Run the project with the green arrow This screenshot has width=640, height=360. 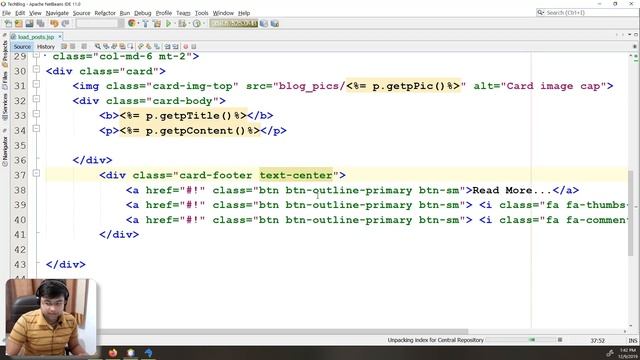click(169, 24)
